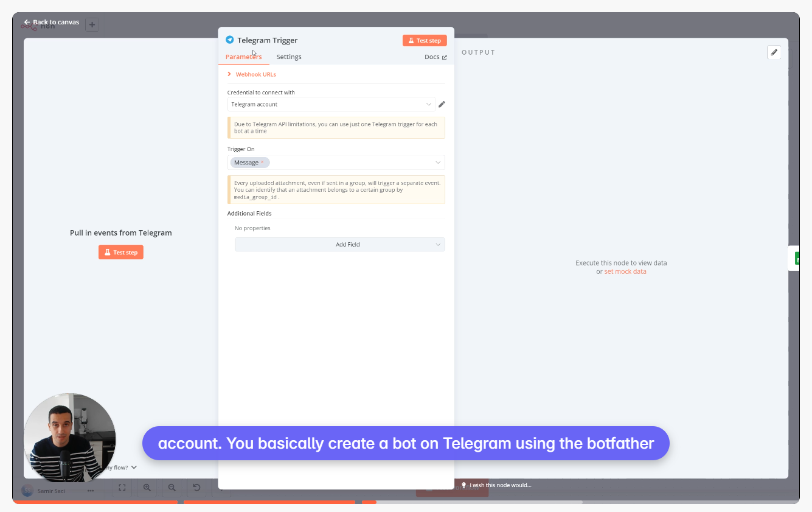Image resolution: width=812 pixels, height=512 pixels.
Task: Click the fit-to-view canvas icon
Action: click(122, 488)
